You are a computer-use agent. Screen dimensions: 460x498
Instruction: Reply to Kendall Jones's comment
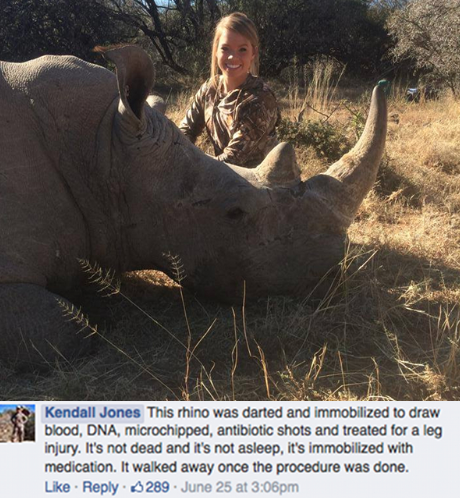[100, 488]
